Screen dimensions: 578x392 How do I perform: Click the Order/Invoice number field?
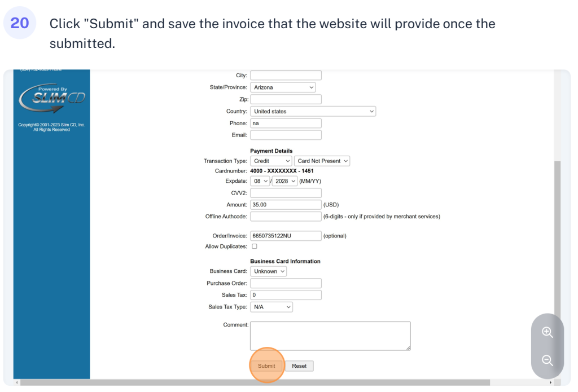[x=286, y=236]
